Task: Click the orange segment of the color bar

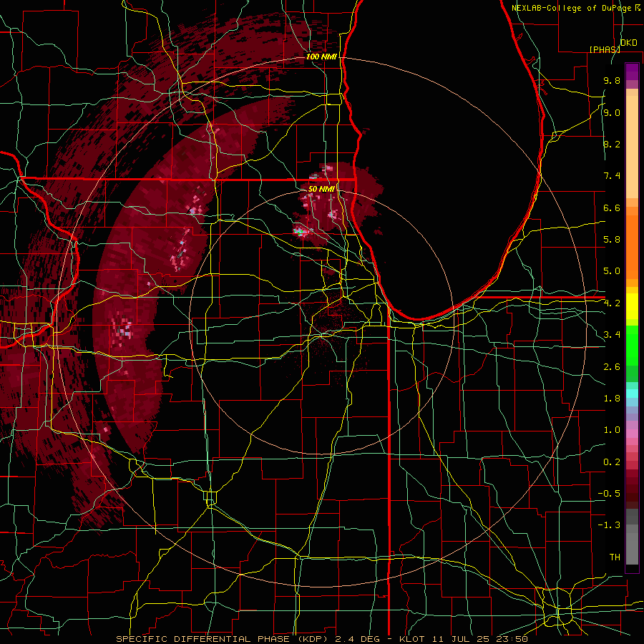Action: [x=632, y=243]
